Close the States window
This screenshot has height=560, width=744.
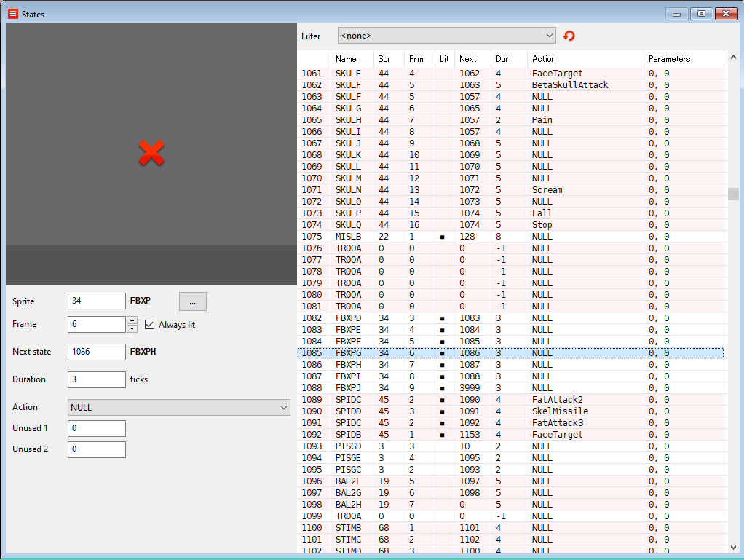coord(726,14)
